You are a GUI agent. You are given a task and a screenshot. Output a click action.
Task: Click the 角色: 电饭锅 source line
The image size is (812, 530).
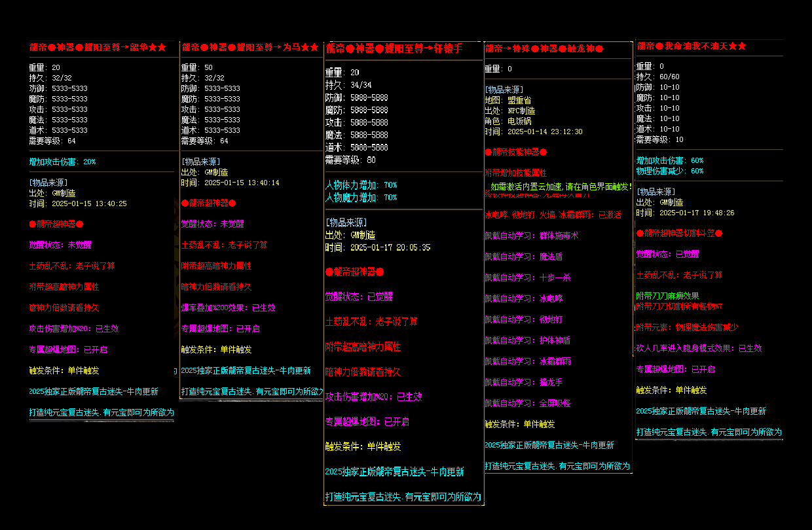(508, 121)
